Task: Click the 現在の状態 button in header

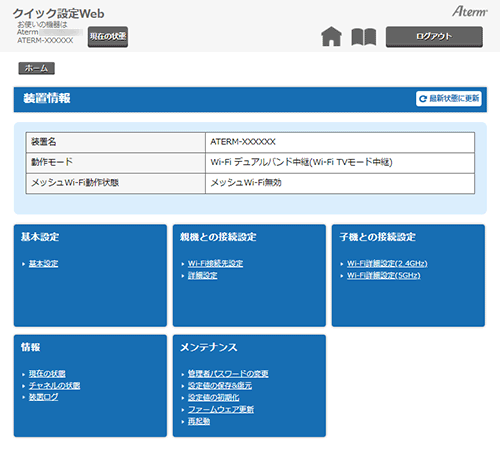Action: 108,37
